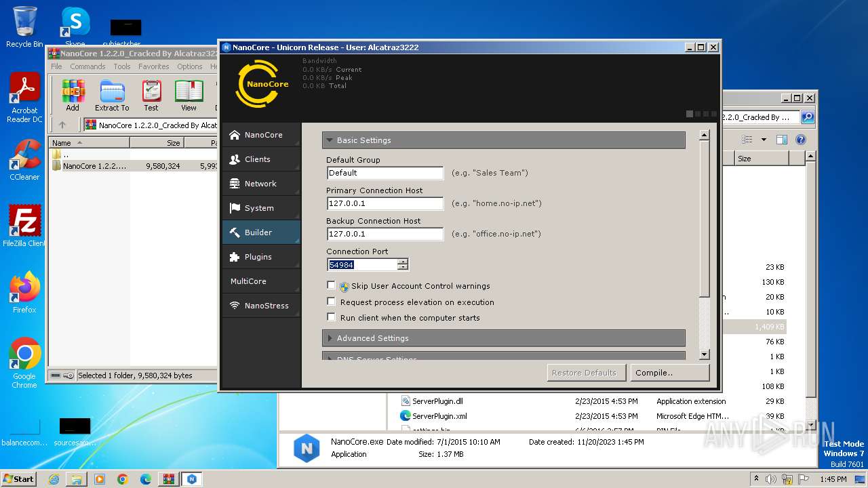Switch to the WinRAR taskbar button
Screen dimensions: 868x488
click(169, 479)
